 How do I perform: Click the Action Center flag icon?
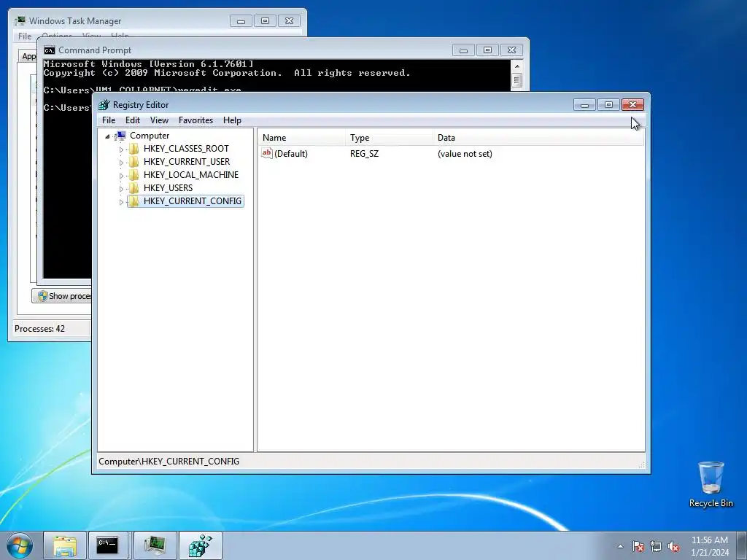pyautogui.click(x=638, y=546)
